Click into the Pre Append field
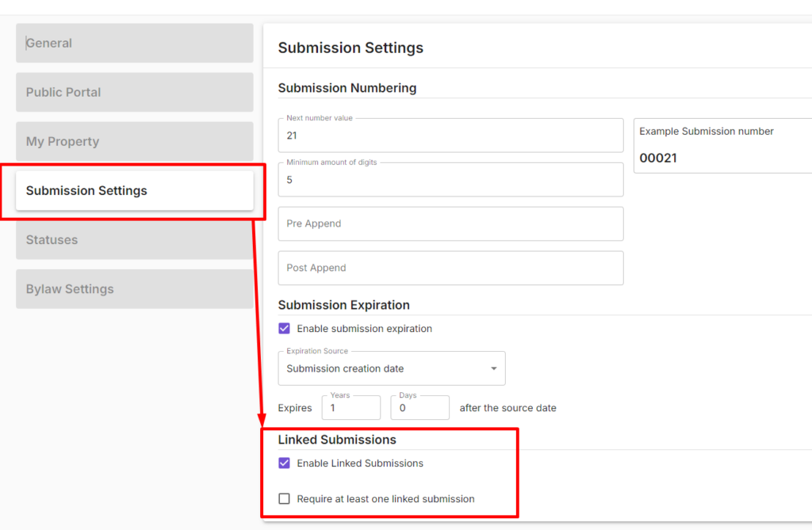The image size is (812, 530). (x=450, y=224)
